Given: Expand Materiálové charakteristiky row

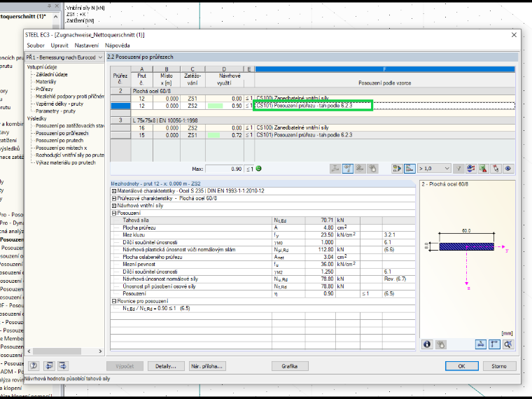Looking at the screenshot, I should (114, 191).
